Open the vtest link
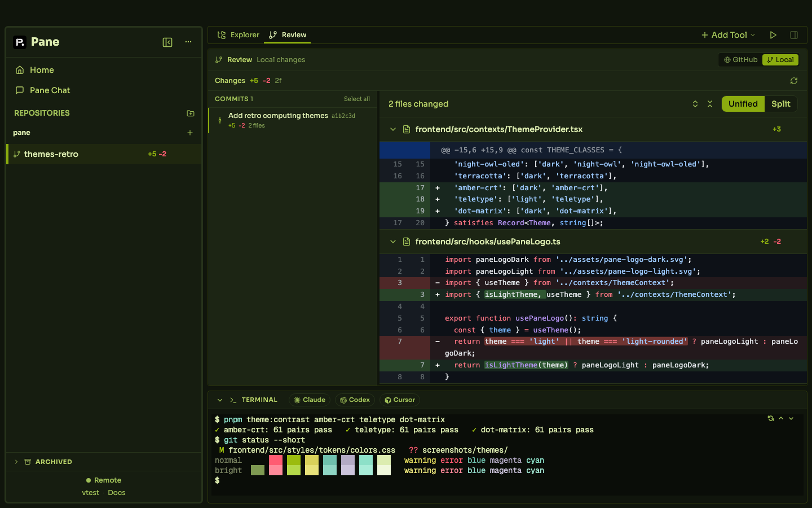The width and height of the screenshot is (812, 508). pyautogui.click(x=90, y=493)
